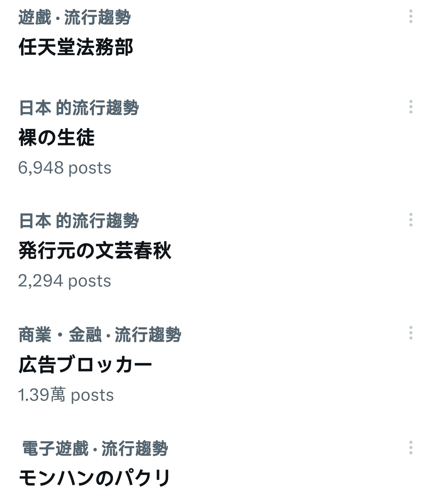The image size is (433, 504).
Task: Open more options for モンハンのパクリ trend
Action: (x=411, y=448)
